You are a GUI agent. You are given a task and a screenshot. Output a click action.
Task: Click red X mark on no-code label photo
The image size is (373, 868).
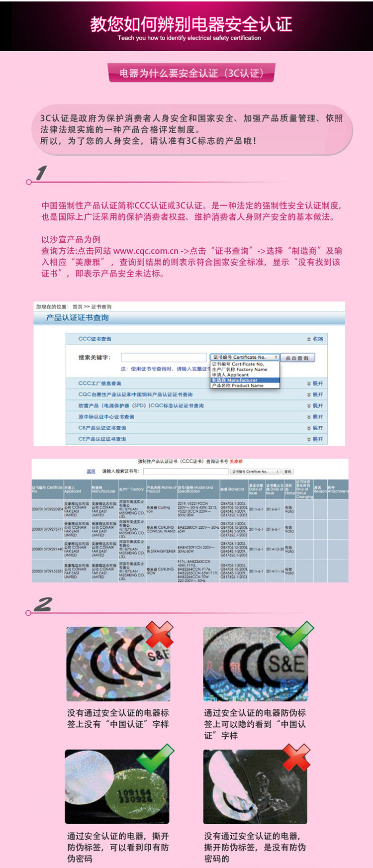[x=296, y=757]
